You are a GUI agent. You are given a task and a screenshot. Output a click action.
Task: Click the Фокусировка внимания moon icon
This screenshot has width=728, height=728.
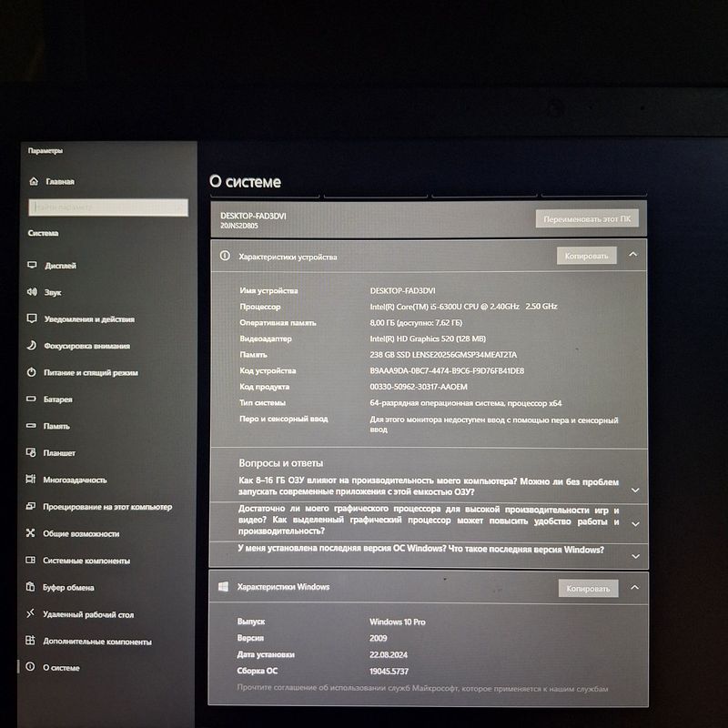(x=31, y=345)
